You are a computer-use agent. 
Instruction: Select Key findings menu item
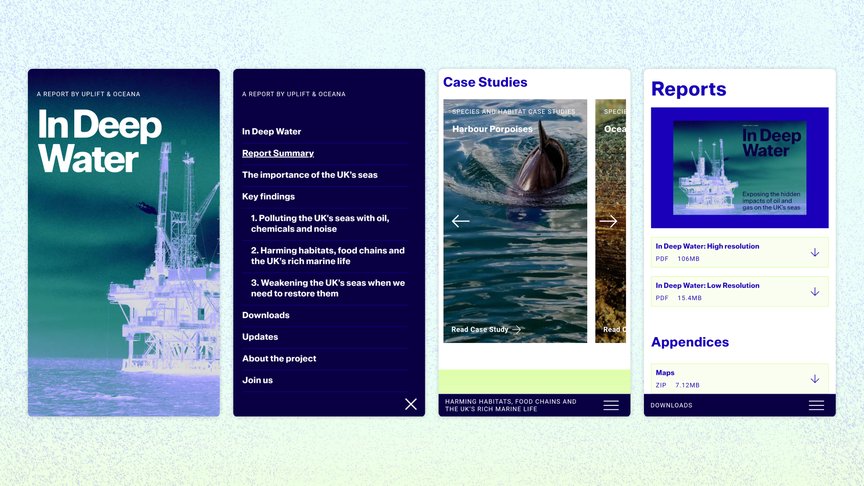pyautogui.click(x=268, y=196)
